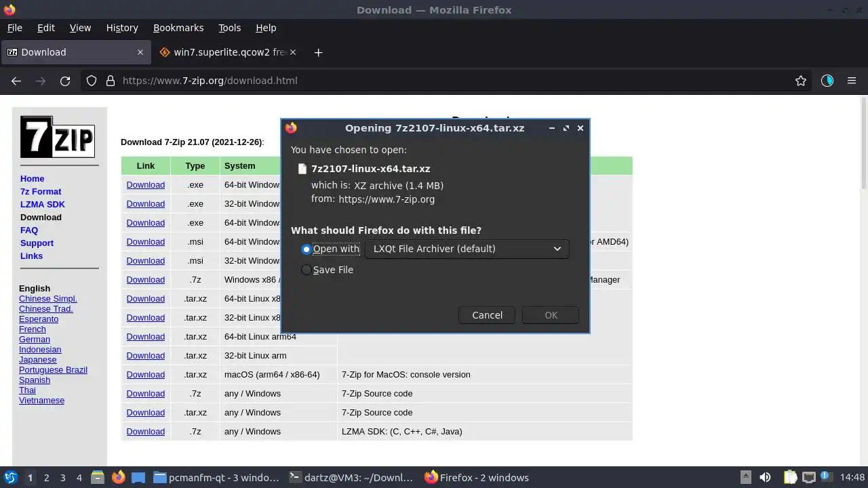The image size is (868, 488).
Task: Cancel the file opening dialog
Action: pyautogui.click(x=487, y=315)
